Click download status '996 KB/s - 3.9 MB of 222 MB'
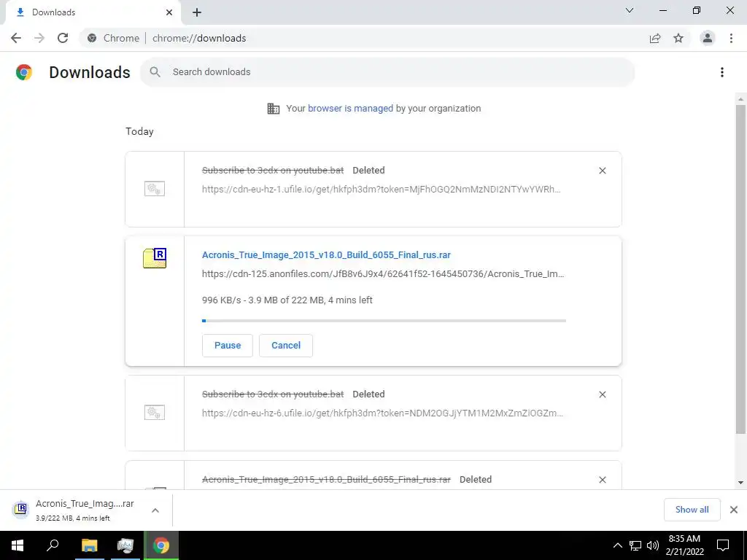 (287, 300)
